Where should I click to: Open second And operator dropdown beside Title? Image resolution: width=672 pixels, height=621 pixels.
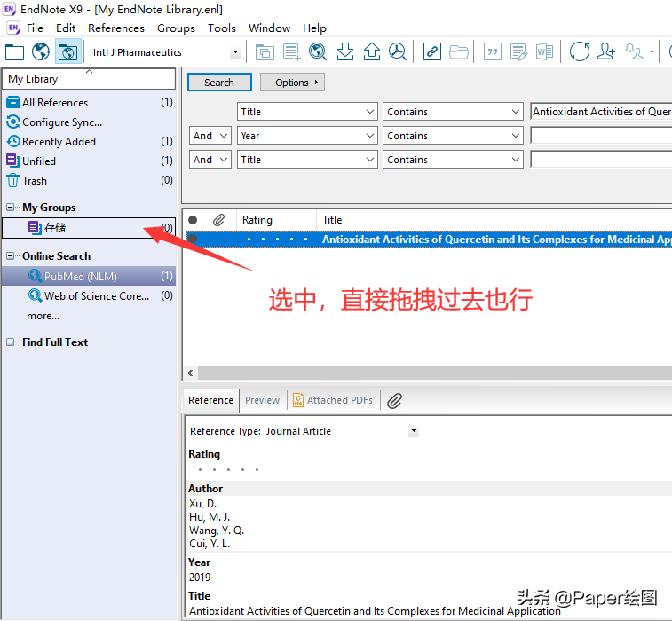tap(210, 160)
